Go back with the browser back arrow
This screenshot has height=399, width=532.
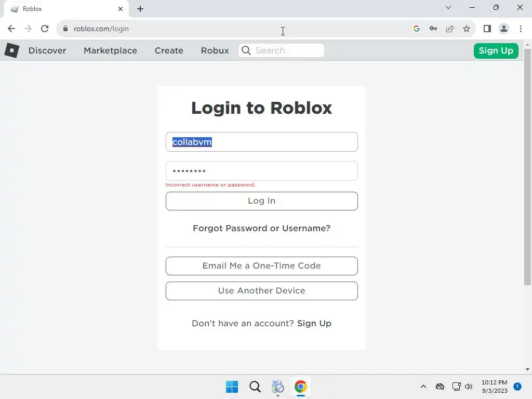coord(11,29)
